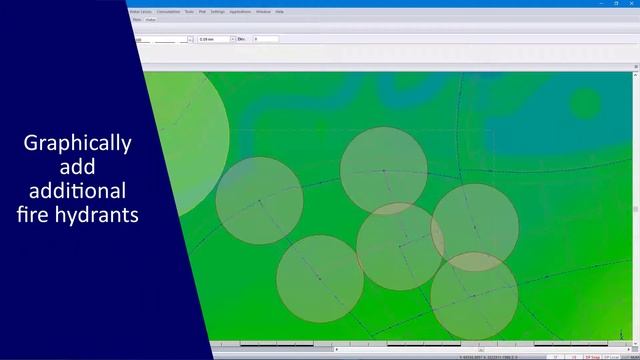Click the vertical scrollbar up arrow
Viewport: 640px width, 360px height.
click(x=636, y=75)
